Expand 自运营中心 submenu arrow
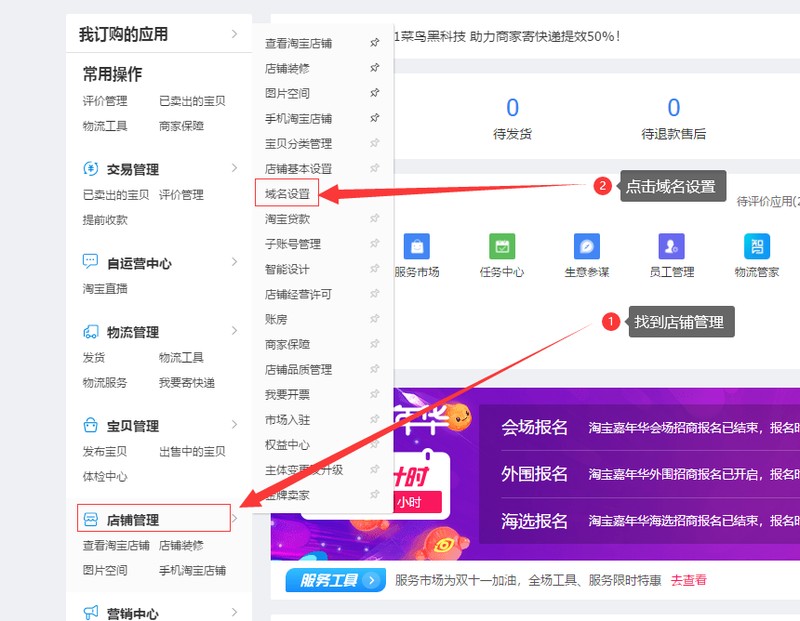The image size is (800, 621). (x=234, y=262)
